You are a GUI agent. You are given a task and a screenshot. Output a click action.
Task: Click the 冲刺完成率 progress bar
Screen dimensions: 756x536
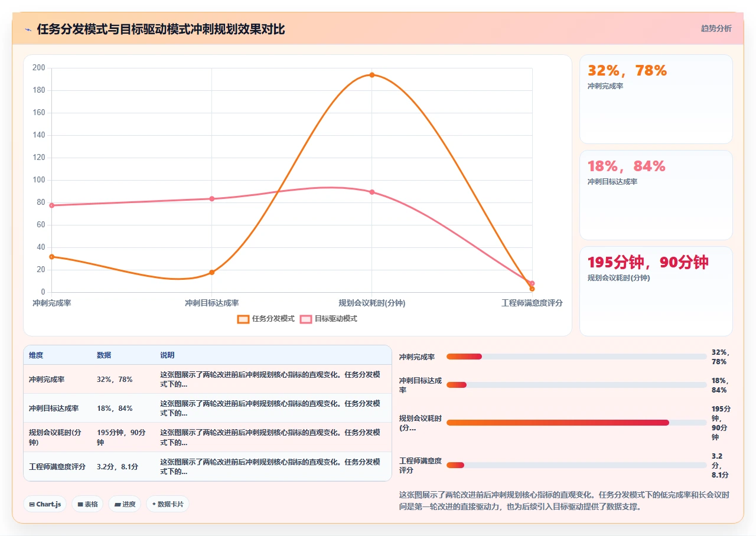(x=576, y=357)
